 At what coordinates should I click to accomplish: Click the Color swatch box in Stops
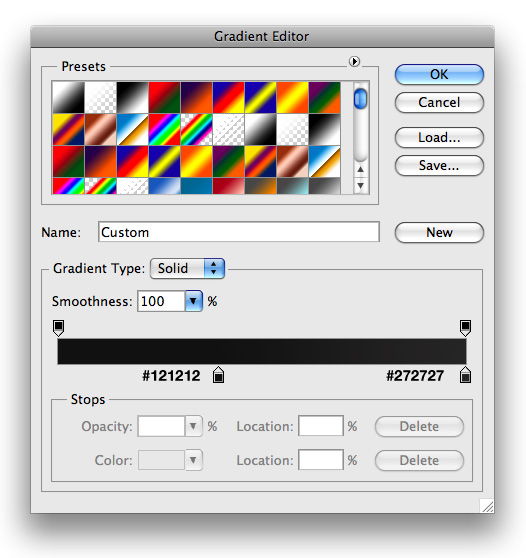[x=161, y=460]
